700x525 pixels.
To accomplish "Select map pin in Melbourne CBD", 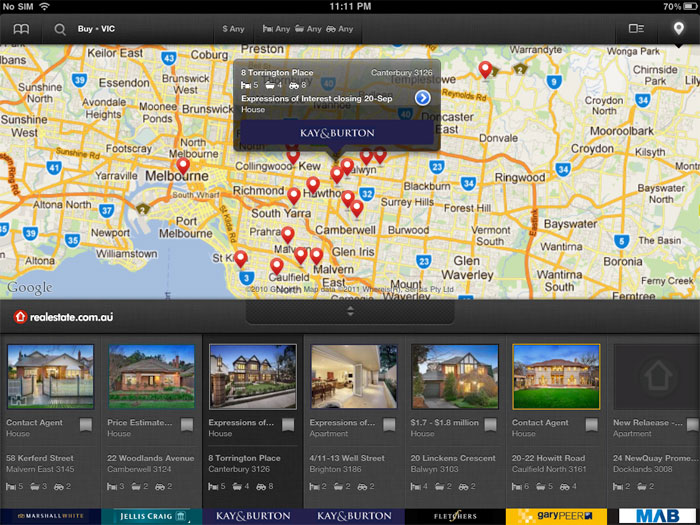I will (x=183, y=165).
